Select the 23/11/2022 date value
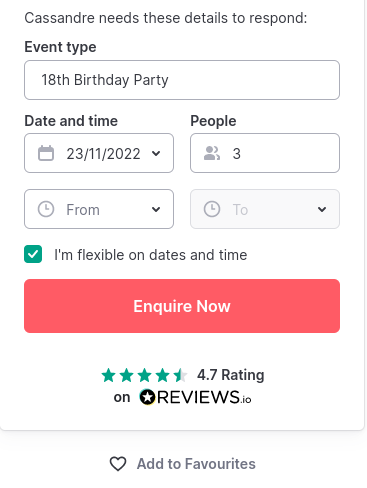Screen dimensions: 367x488 click(x=103, y=154)
